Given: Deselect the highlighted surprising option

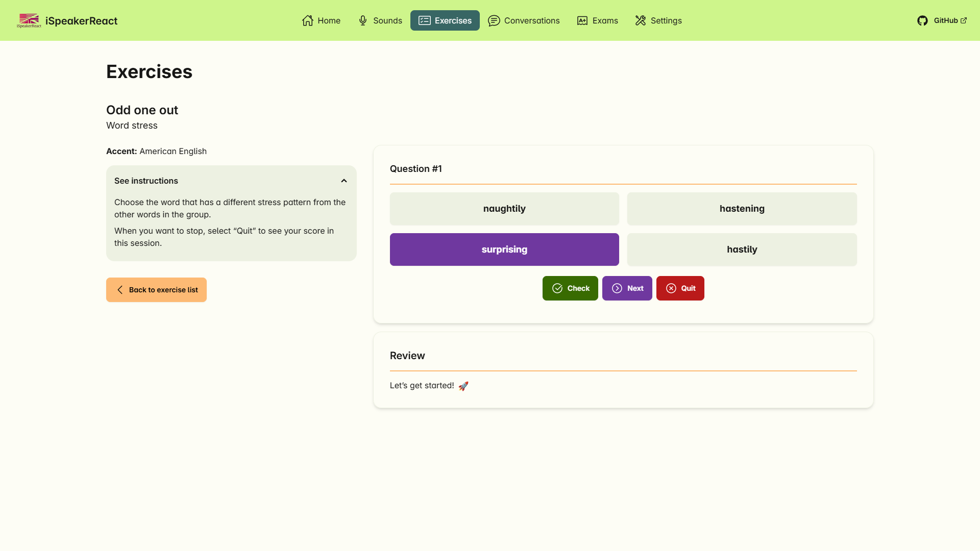Looking at the screenshot, I should pos(504,249).
